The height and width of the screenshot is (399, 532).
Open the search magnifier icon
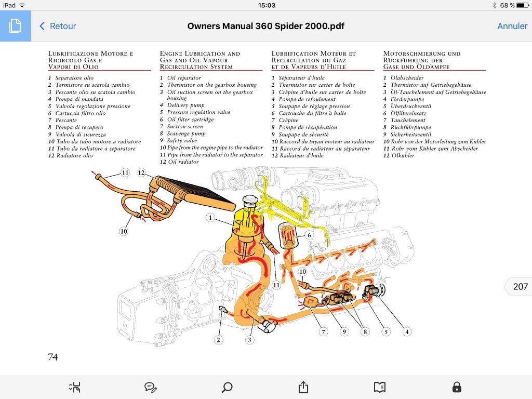(227, 387)
